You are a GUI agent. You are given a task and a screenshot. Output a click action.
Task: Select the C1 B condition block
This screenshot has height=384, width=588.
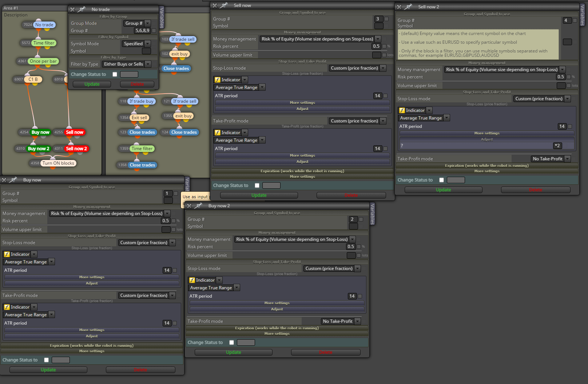[33, 79]
